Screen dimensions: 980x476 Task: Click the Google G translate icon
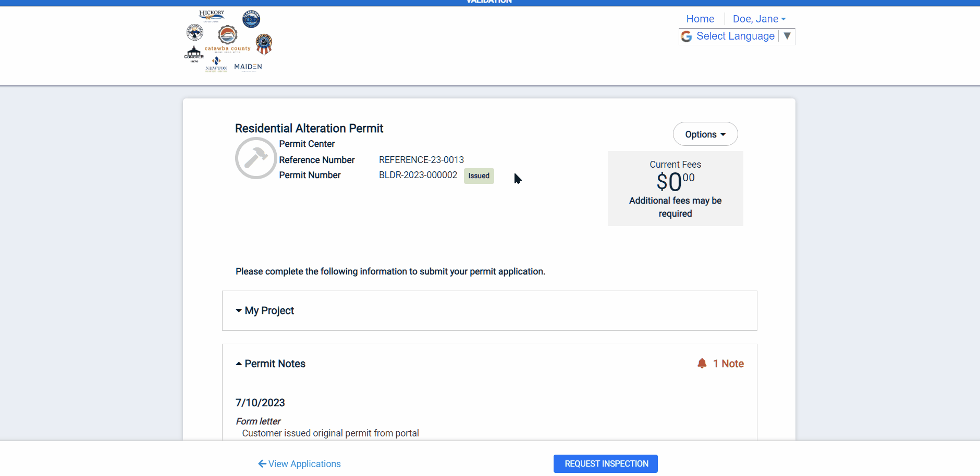(687, 36)
